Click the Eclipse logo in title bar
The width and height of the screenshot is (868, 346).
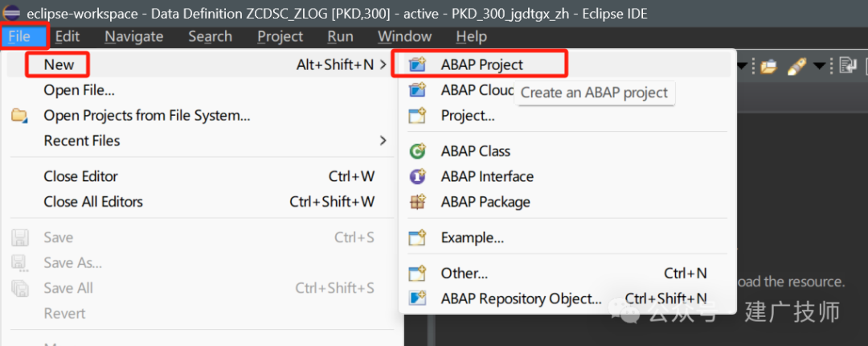11,13
